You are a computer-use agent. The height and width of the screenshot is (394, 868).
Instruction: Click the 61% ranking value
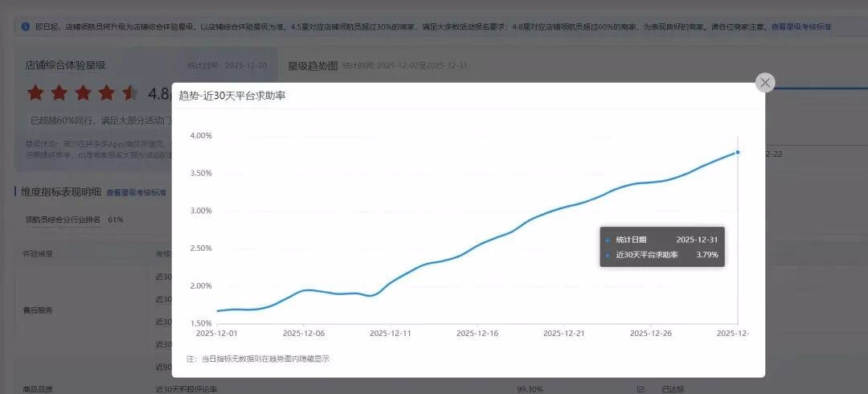click(x=116, y=220)
